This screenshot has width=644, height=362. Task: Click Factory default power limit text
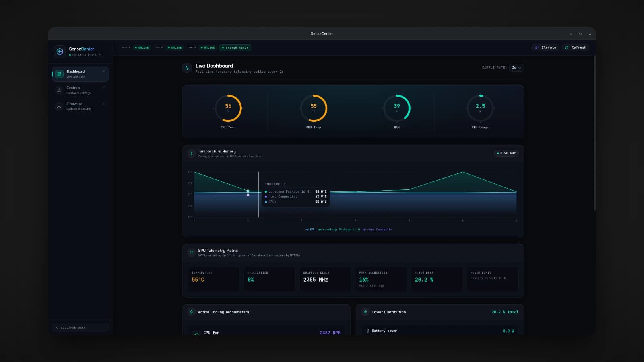point(488,278)
